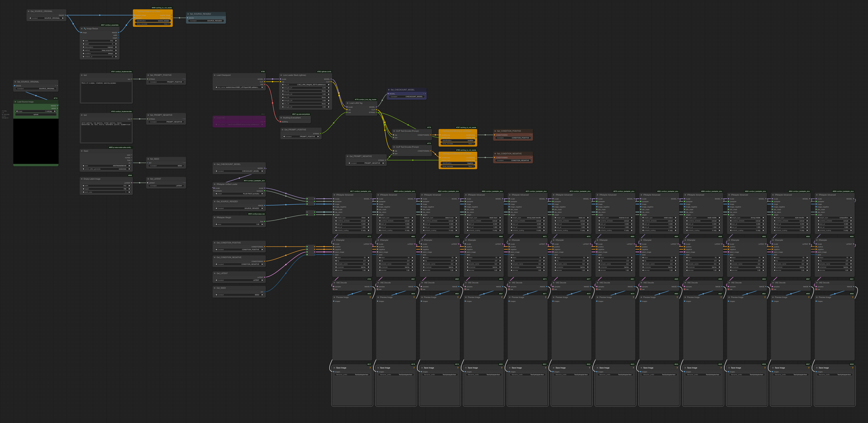Open the interpolation dropdown in Image Resize

(100, 47)
